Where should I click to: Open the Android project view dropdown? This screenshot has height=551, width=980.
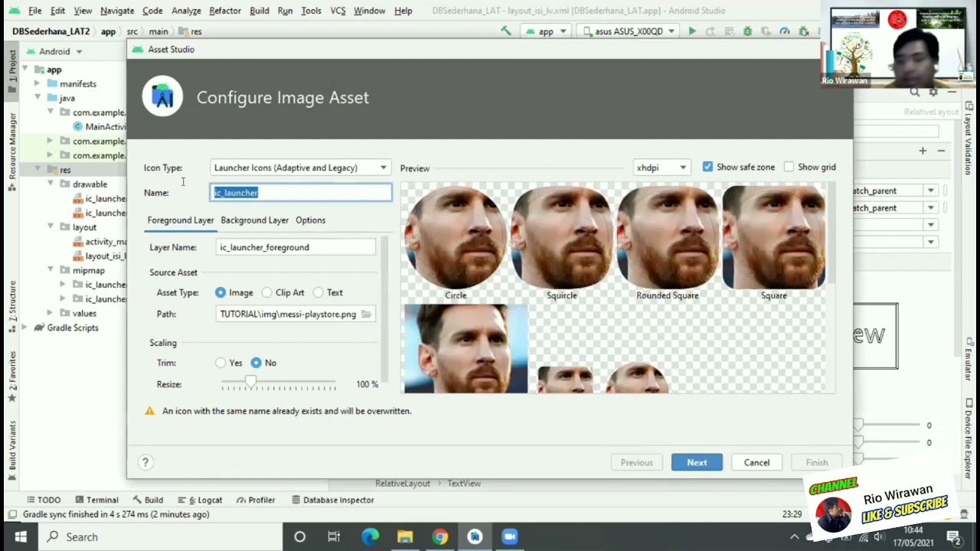pos(54,51)
